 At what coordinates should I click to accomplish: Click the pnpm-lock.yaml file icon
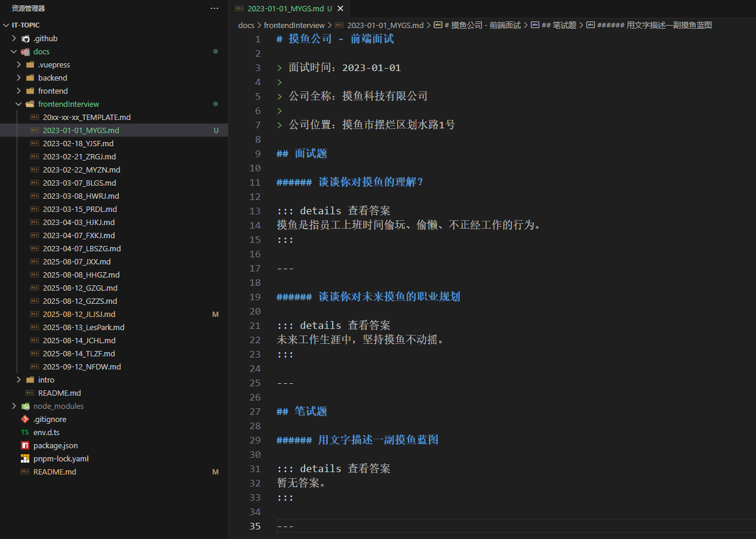coord(25,458)
